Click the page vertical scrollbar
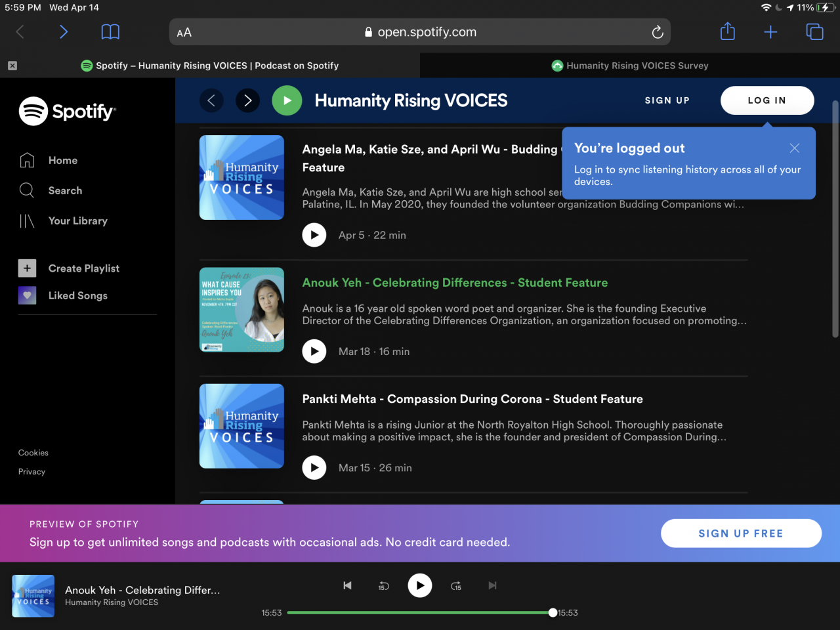Image resolution: width=840 pixels, height=630 pixels. click(x=835, y=220)
